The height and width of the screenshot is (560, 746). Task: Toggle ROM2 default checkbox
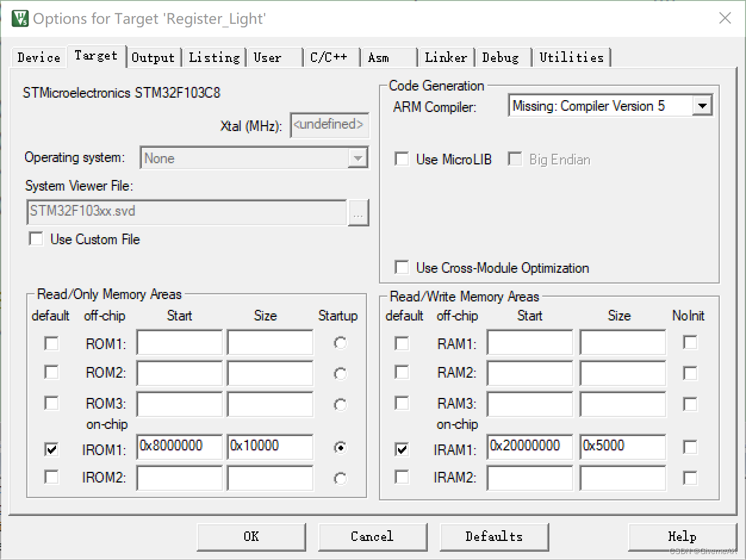pos(52,372)
